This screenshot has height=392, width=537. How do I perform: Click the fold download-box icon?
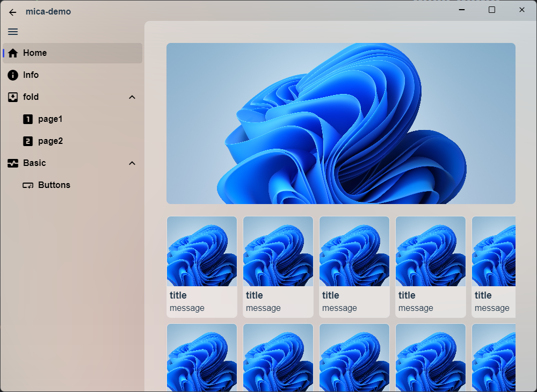13,97
